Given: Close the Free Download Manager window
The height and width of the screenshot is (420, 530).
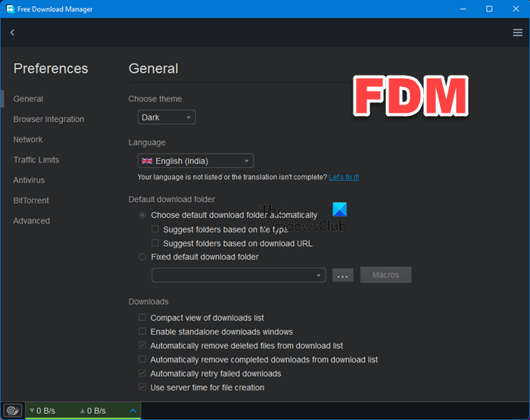Looking at the screenshot, I should pyautogui.click(x=516, y=9).
